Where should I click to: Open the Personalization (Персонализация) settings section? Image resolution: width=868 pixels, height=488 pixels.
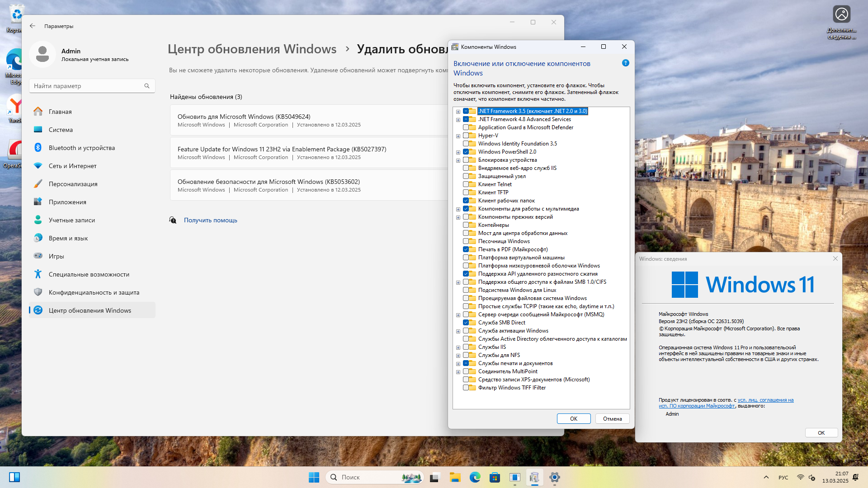pos(73,184)
